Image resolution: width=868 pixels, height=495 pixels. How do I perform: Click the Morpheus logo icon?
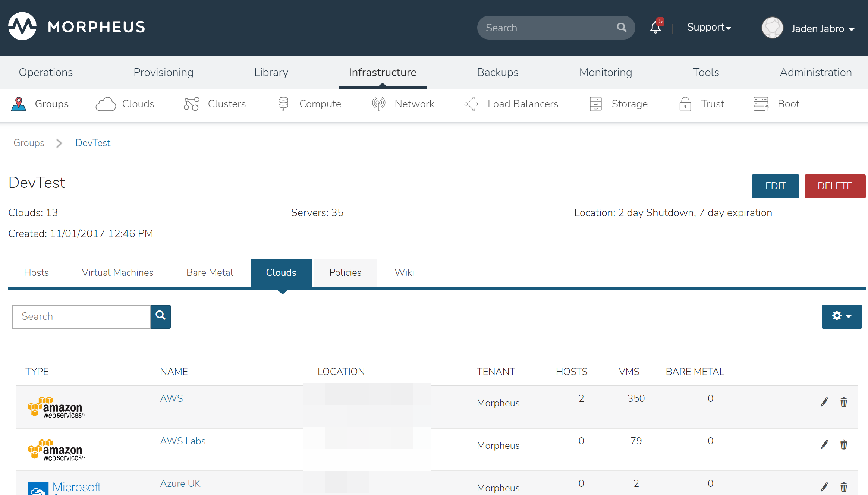(x=22, y=26)
